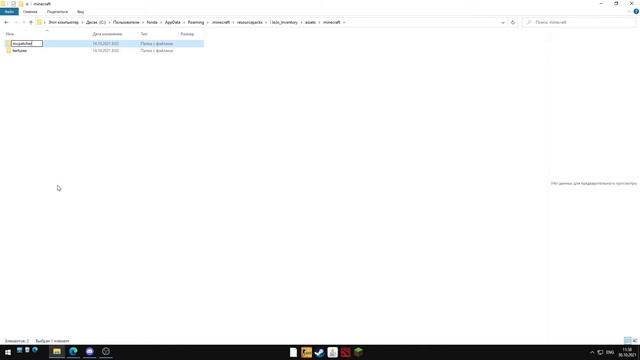The image size is (640, 360).
Task: Open the Вид ribbon tab
Action: tap(80, 12)
